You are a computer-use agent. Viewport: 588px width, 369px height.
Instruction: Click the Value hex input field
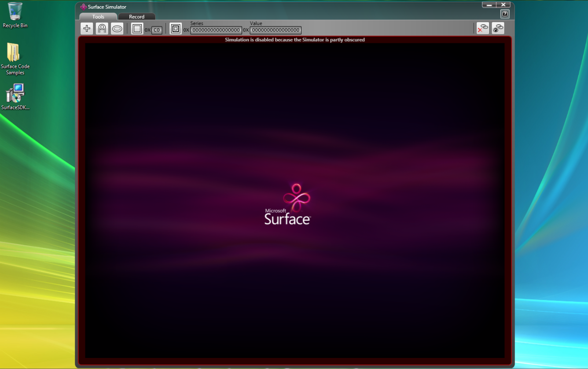coord(276,30)
